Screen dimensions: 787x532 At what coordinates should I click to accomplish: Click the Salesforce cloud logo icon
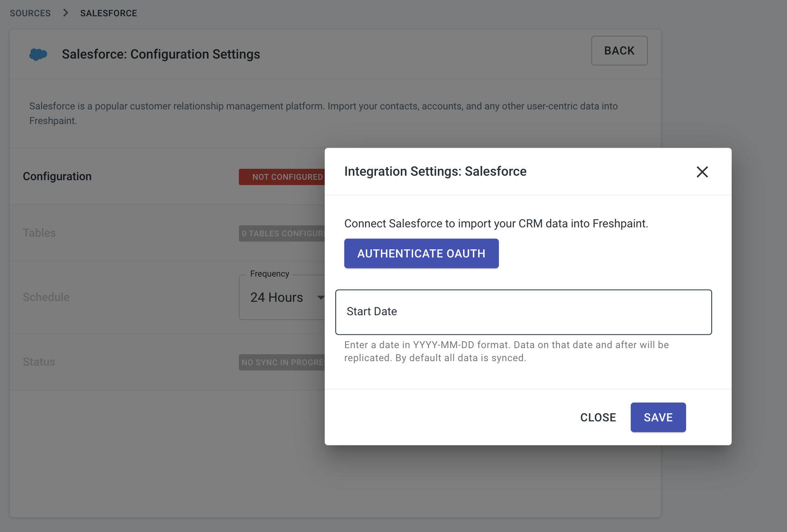tap(38, 54)
